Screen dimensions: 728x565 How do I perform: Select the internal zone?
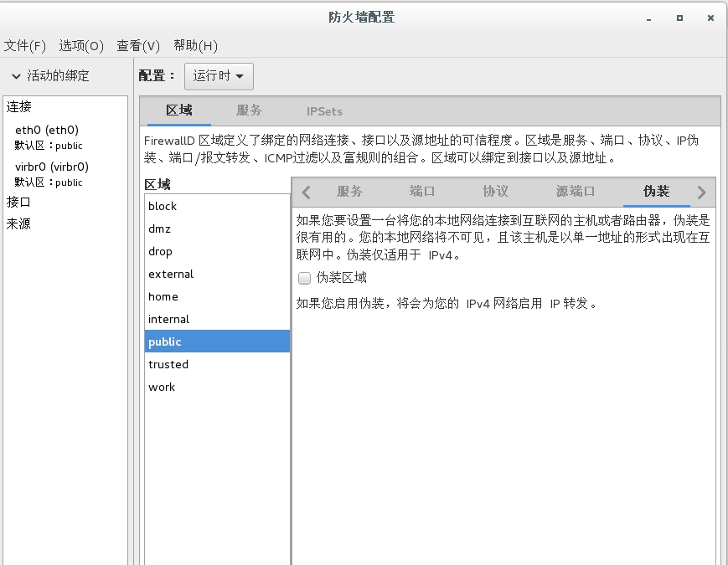tap(217, 319)
